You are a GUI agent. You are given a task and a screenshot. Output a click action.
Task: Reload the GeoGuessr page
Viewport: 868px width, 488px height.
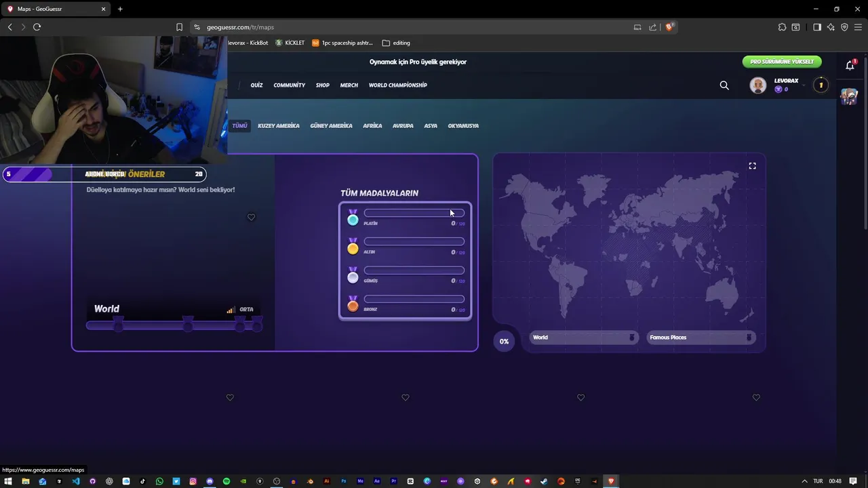pyautogui.click(x=37, y=27)
